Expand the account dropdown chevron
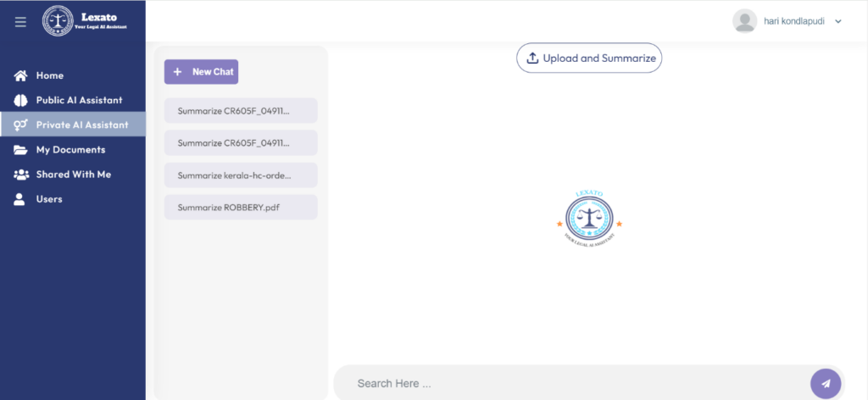 [x=838, y=21]
